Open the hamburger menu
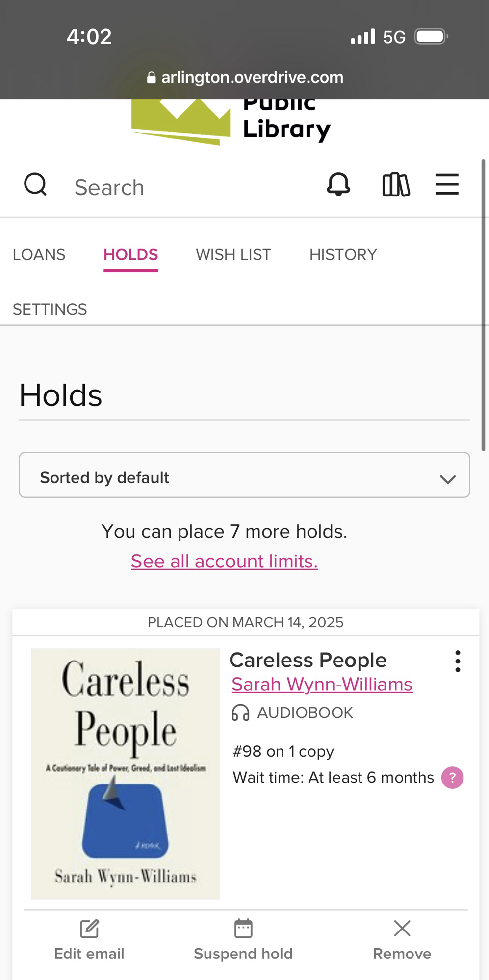Viewport: 489px width, 980px height. [x=447, y=185]
